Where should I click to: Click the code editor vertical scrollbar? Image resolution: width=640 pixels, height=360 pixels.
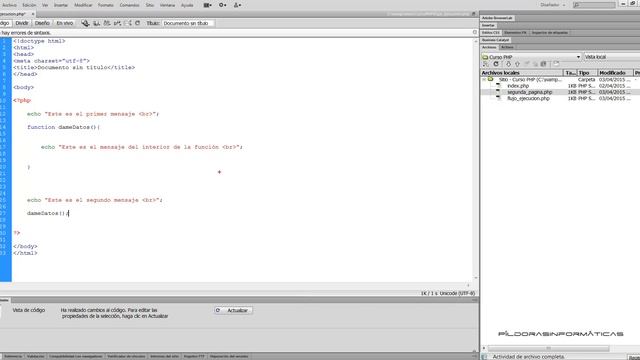click(476, 159)
